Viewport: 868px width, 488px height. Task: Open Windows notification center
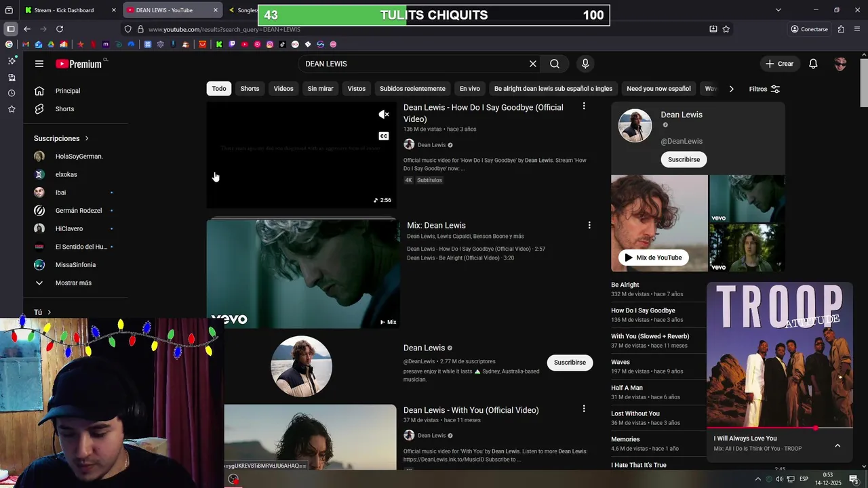coord(854,479)
